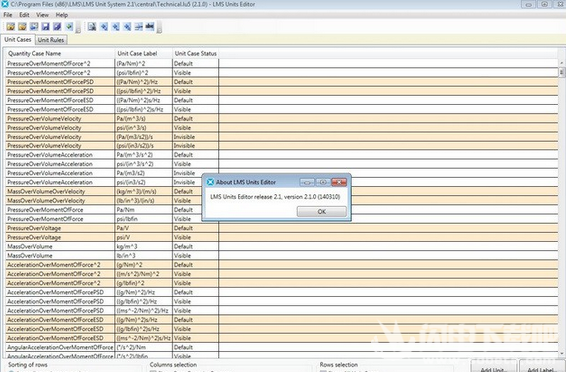Select the 'psi/V' label cell
This screenshot has width=566, height=372.
144,237
